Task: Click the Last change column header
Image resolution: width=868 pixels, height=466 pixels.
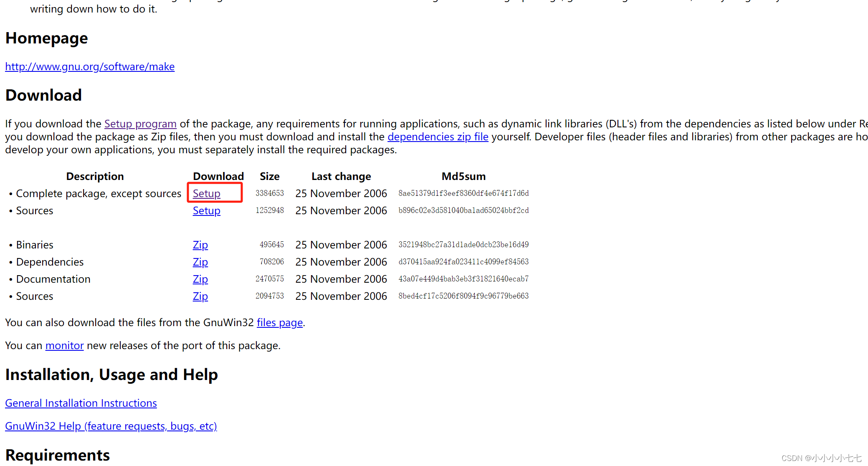Action: click(x=341, y=177)
